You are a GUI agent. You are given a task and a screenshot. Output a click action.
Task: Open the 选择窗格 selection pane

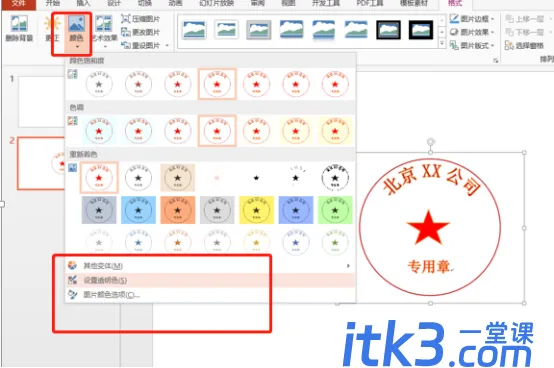[x=524, y=45]
